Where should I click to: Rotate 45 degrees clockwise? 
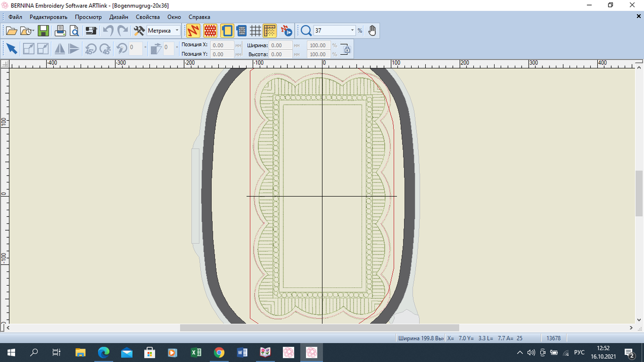(105, 49)
